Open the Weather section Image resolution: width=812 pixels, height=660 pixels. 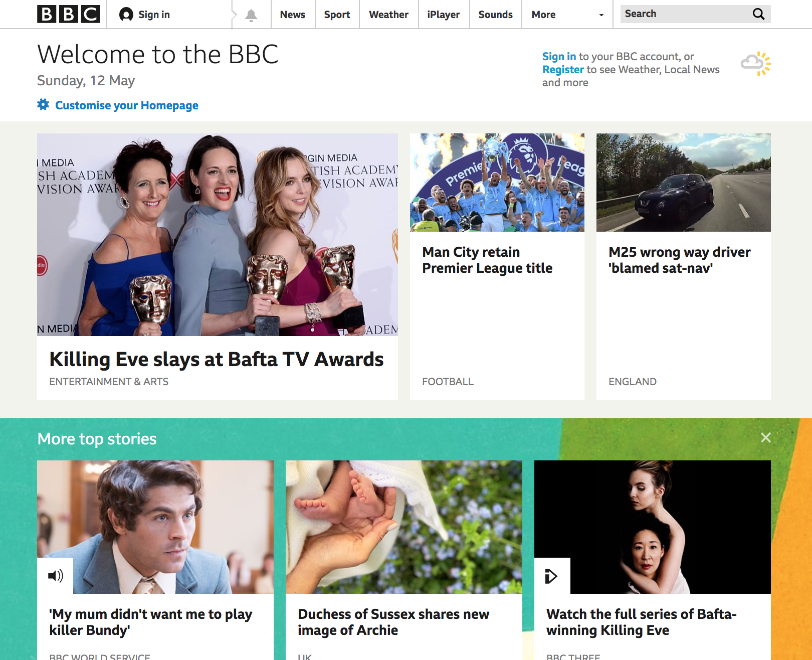coord(388,14)
